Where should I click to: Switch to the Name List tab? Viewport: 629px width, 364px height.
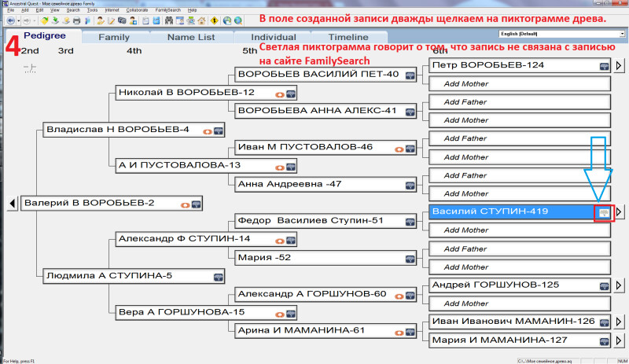191,37
